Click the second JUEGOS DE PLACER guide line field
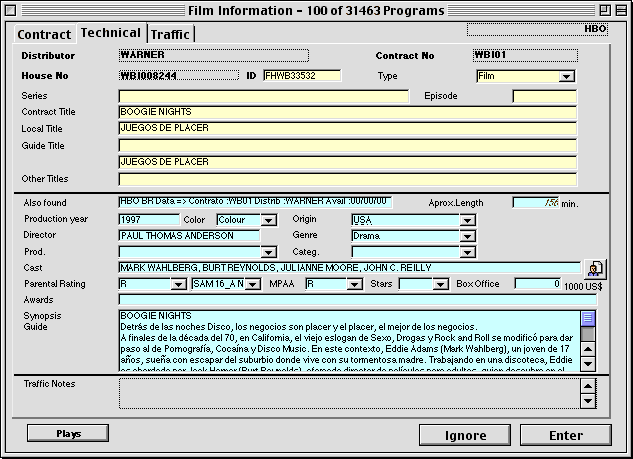Viewport: 633px width, 459px height. (348, 162)
